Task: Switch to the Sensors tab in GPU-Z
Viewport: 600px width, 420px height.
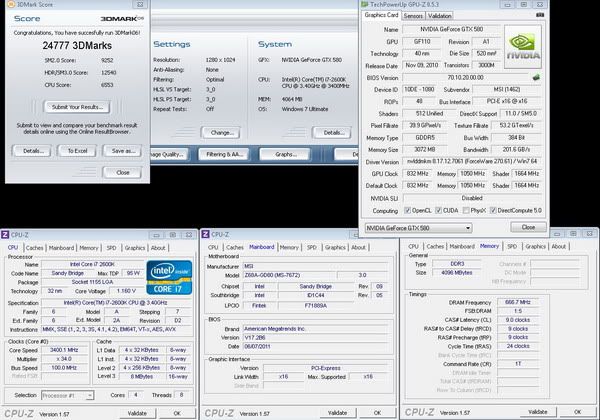Action: [413, 16]
